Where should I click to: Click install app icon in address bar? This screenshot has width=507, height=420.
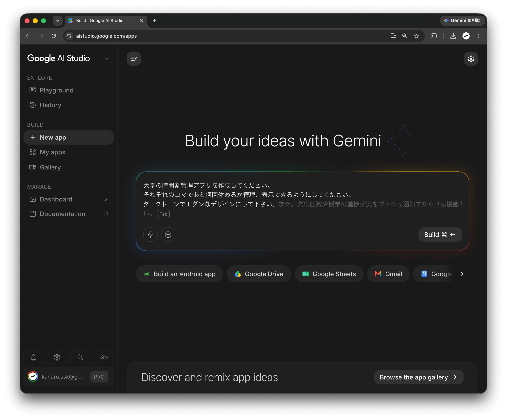393,36
